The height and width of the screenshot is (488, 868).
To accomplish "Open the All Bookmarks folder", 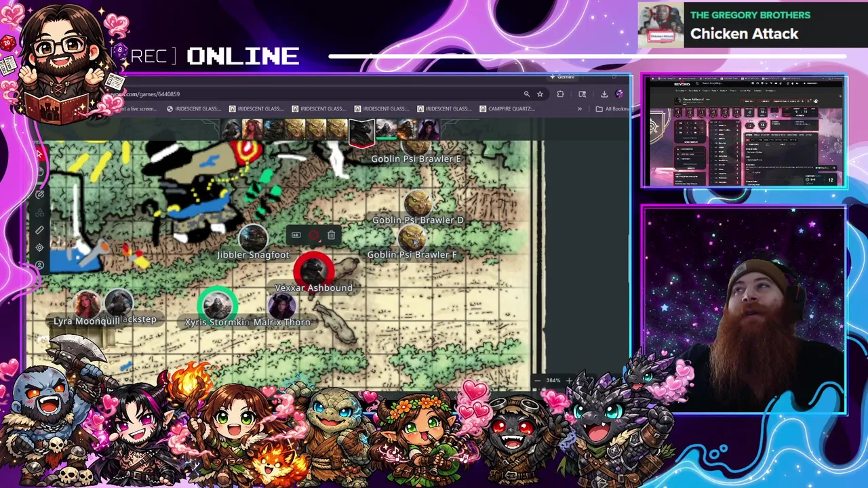I will pos(614,108).
